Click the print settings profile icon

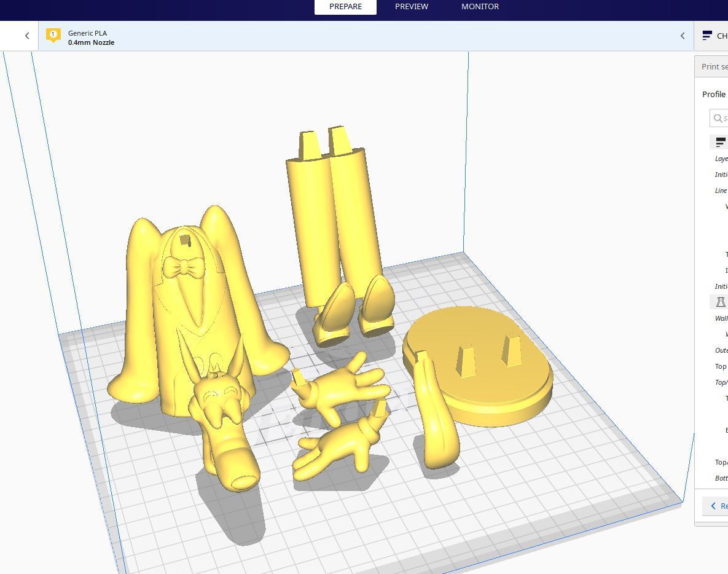coord(707,36)
